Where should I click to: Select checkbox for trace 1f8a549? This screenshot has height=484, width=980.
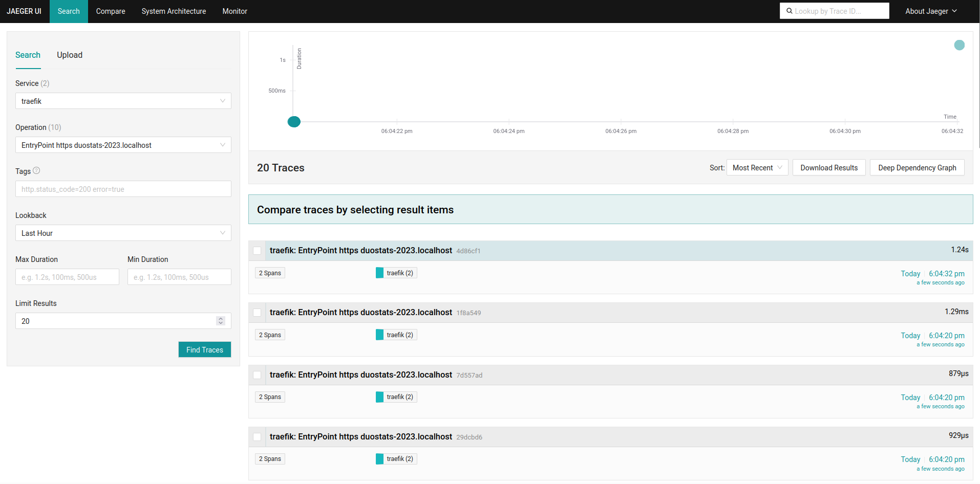[x=257, y=313]
